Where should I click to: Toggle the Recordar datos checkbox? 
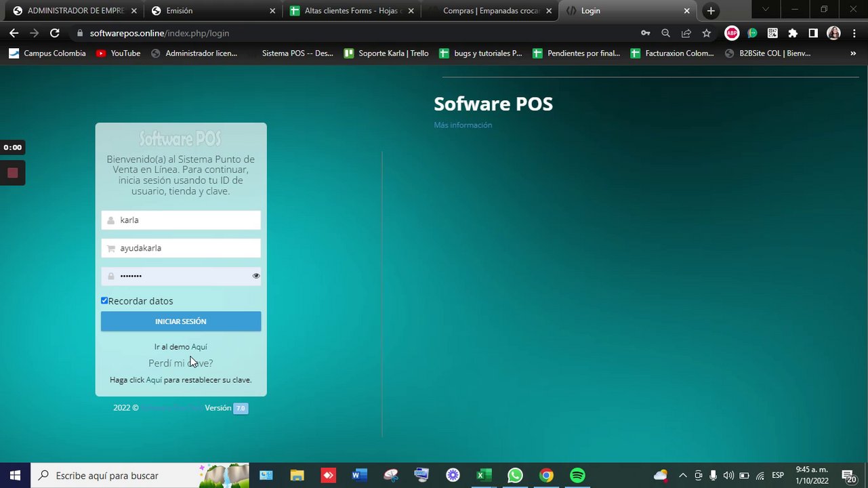point(104,300)
